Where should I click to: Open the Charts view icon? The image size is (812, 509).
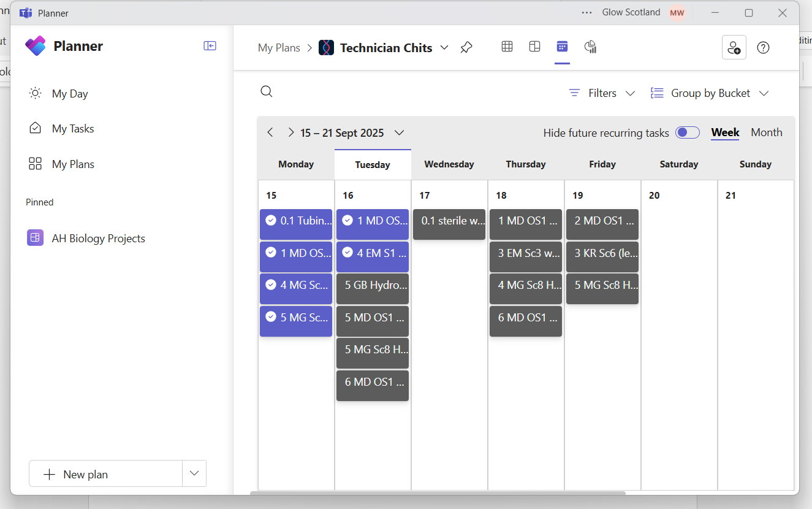click(590, 47)
